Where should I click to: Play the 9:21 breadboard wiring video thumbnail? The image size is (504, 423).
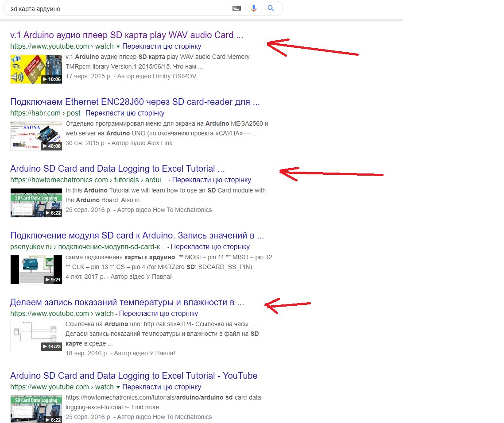click(36, 269)
